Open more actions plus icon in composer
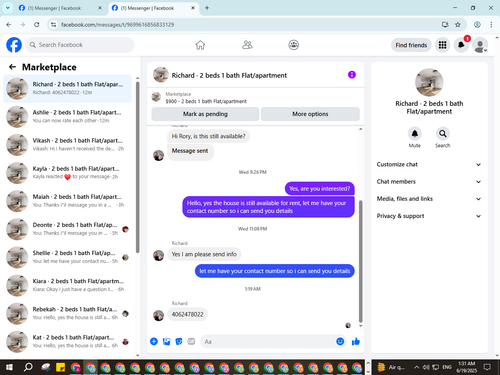The height and width of the screenshot is (375, 500). 154,341
